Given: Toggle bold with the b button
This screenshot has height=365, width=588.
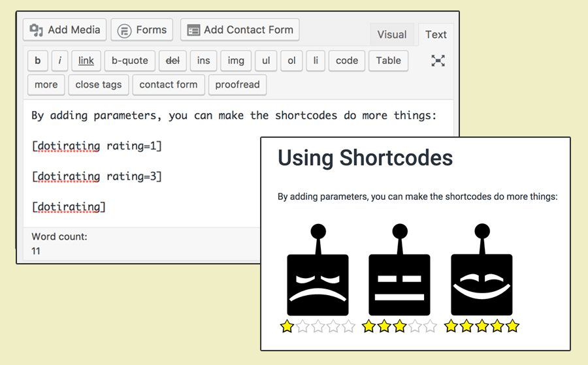Looking at the screenshot, I should click(37, 61).
